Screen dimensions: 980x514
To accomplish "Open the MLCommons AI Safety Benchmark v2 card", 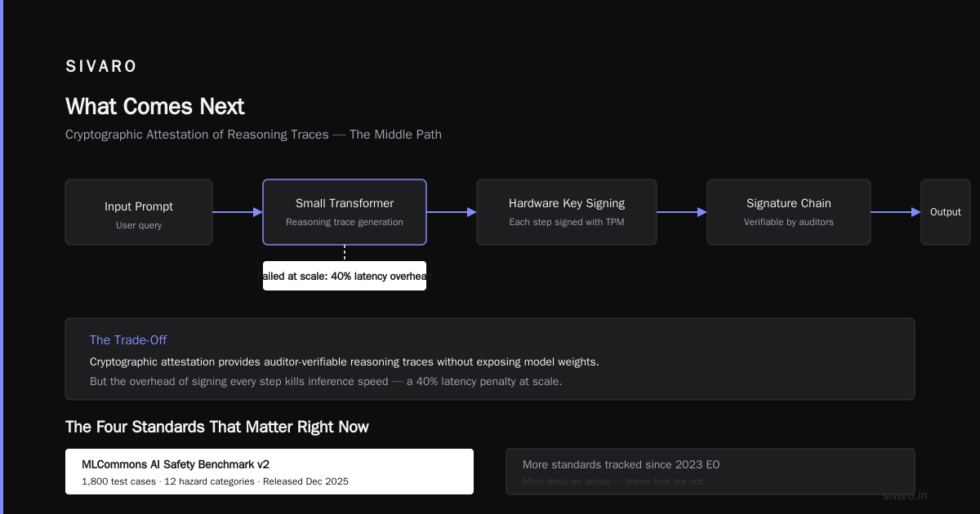I will (269, 472).
